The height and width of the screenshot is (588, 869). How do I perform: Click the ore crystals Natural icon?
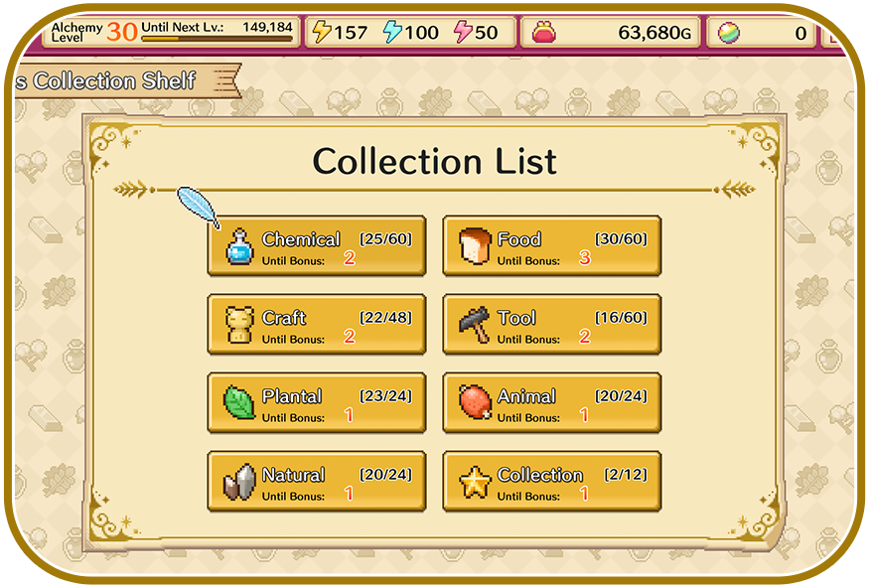[239, 482]
